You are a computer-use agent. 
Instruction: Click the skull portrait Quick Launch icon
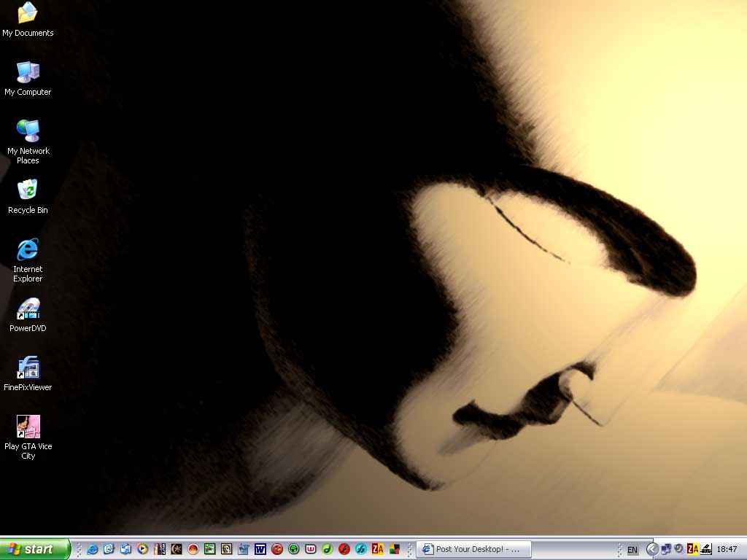click(226, 549)
